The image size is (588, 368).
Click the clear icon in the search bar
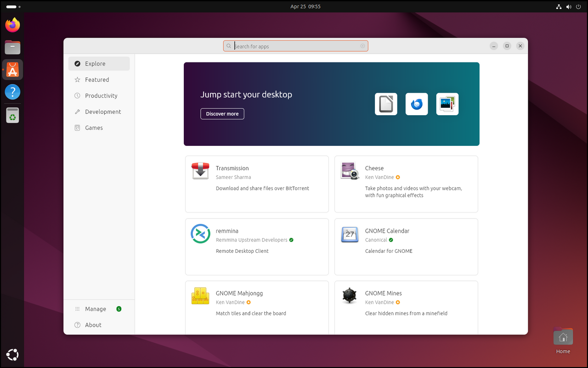(x=362, y=46)
